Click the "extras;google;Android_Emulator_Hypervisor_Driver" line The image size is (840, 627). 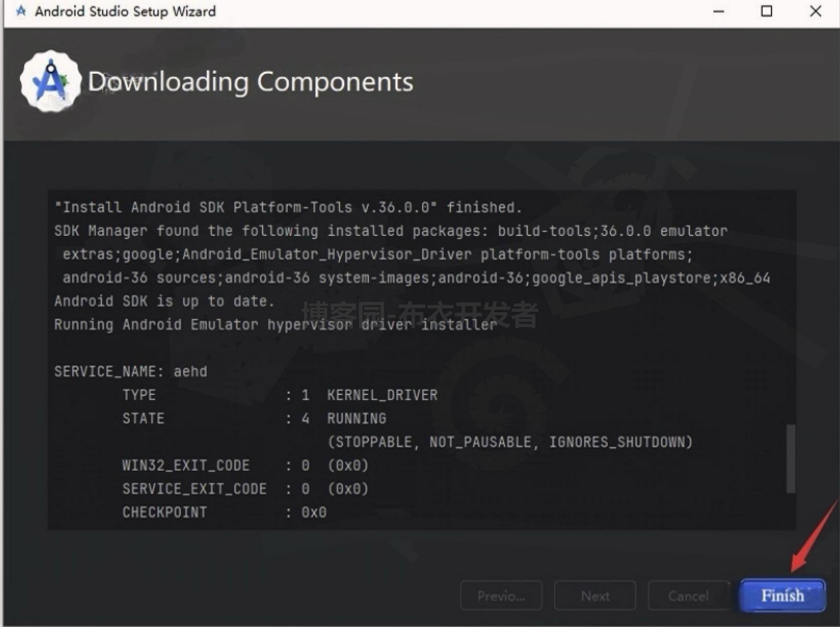point(377,254)
